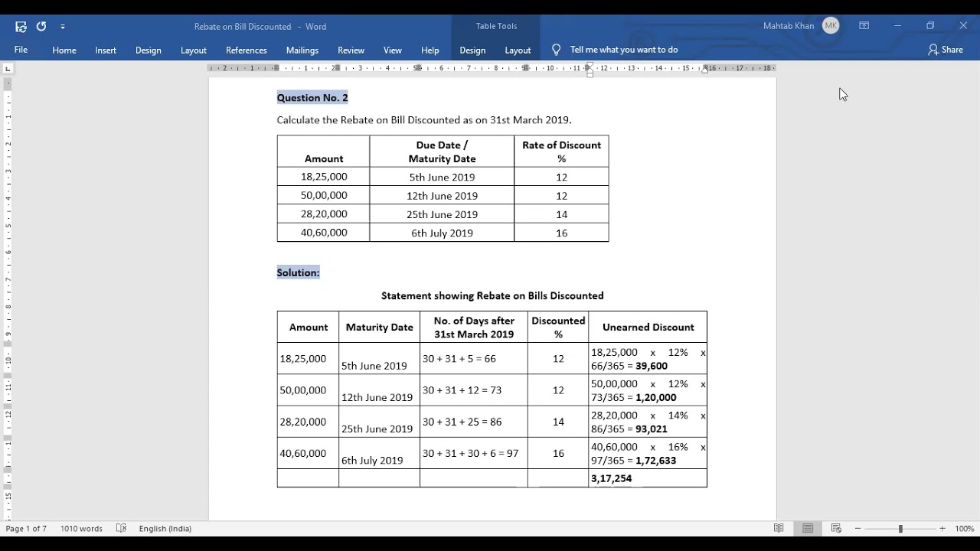980x551 pixels.
Task: Switch to the Insert tab
Action: pyautogui.click(x=106, y=50)
